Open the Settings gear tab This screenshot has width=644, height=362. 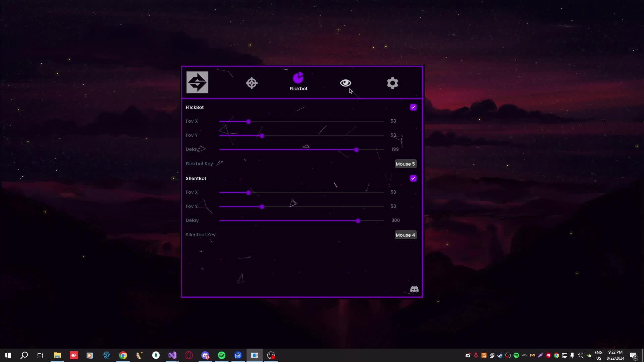point(392,83)
